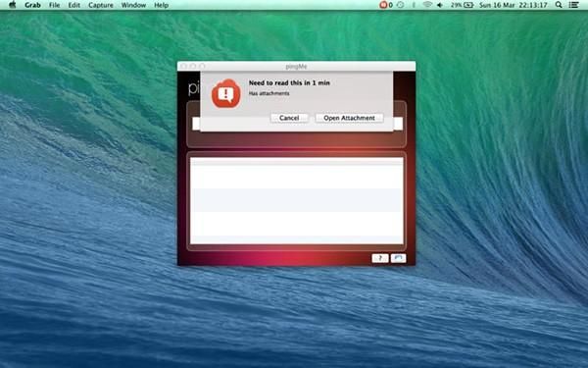Open the File menu
The image size is (588, 368).
coord(54,5)
